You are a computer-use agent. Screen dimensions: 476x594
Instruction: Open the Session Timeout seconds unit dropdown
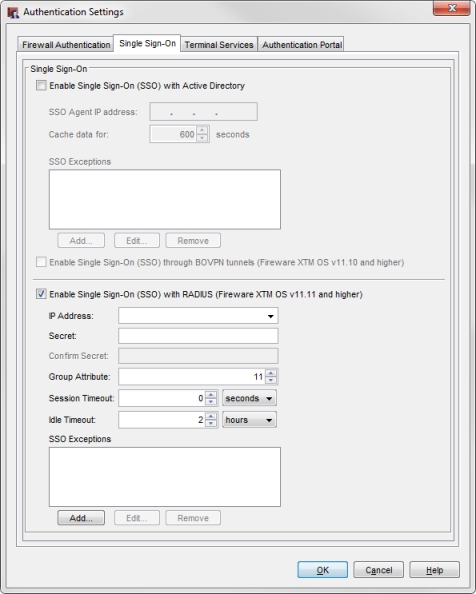click(249, 398)
